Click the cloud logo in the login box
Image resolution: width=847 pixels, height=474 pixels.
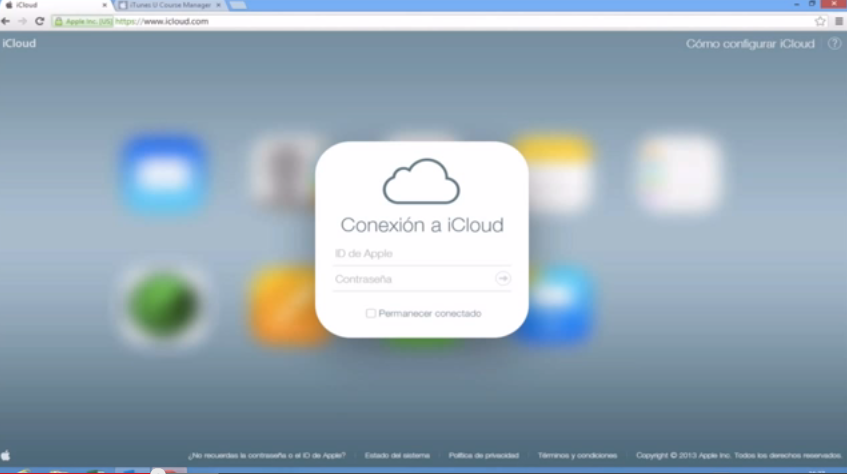pyautogui.click(x=421, y=182)
